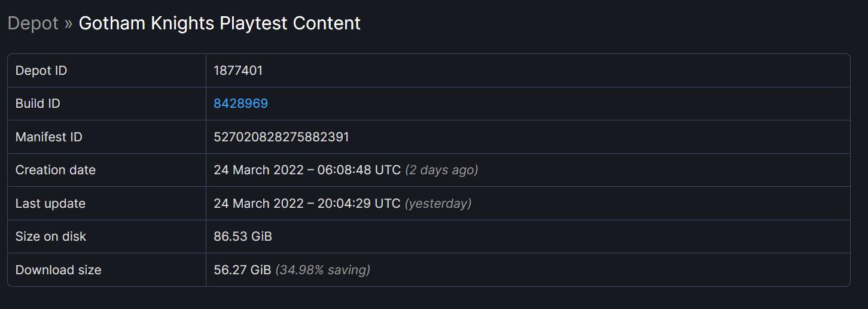
Task: Click the Manifest ID row label
Action: (49, 137)
